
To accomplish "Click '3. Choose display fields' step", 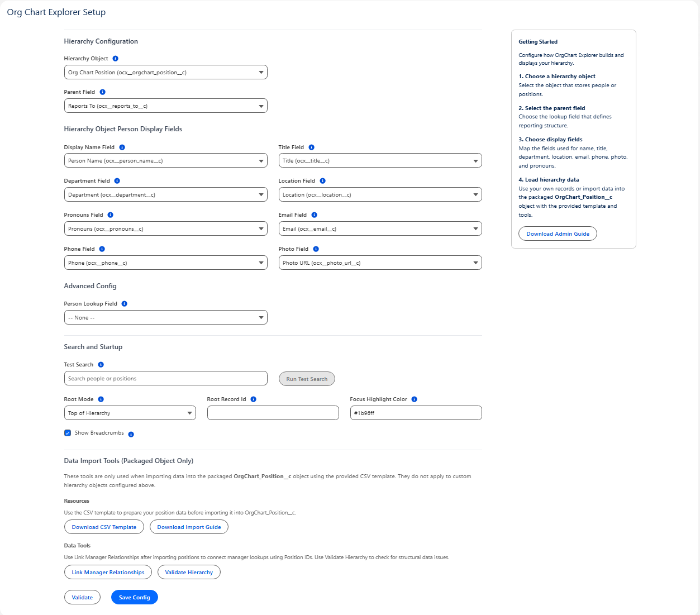I will point(550,140).
